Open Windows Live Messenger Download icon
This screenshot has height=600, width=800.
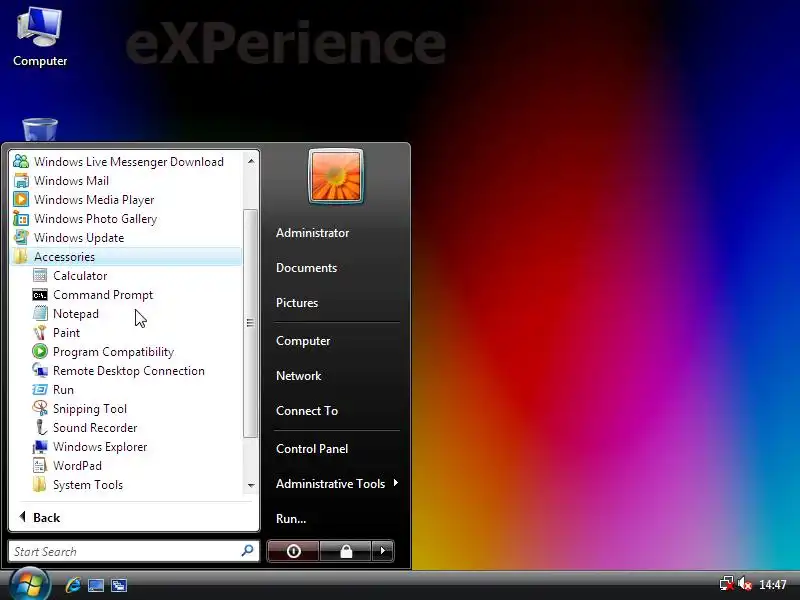coord(21,161)
